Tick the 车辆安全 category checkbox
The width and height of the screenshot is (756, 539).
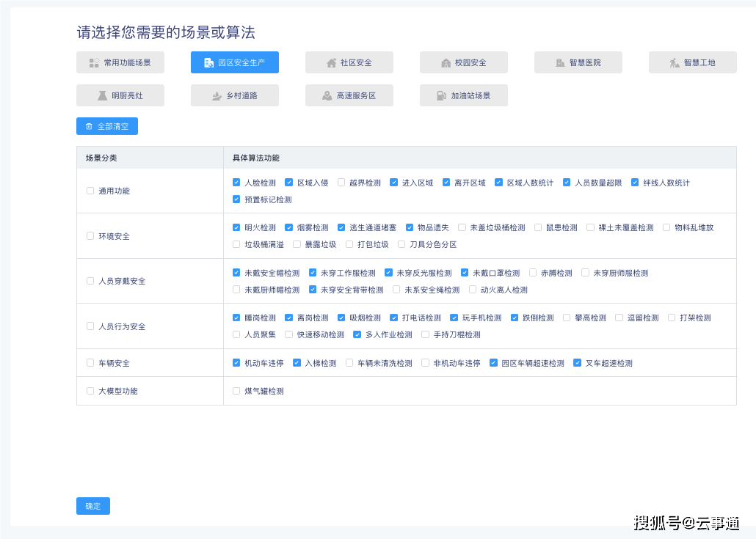point(90,363)
